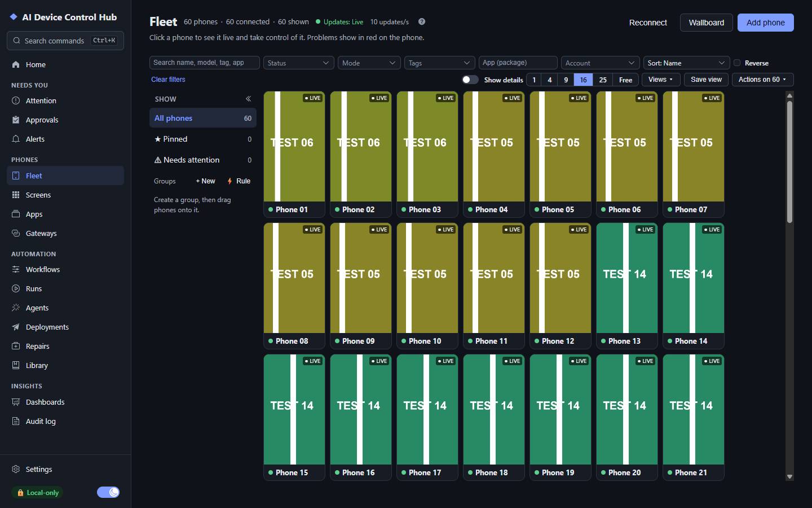Click the App (package) input field
This screenshot has width=812, height=508.
pos(518,63)
